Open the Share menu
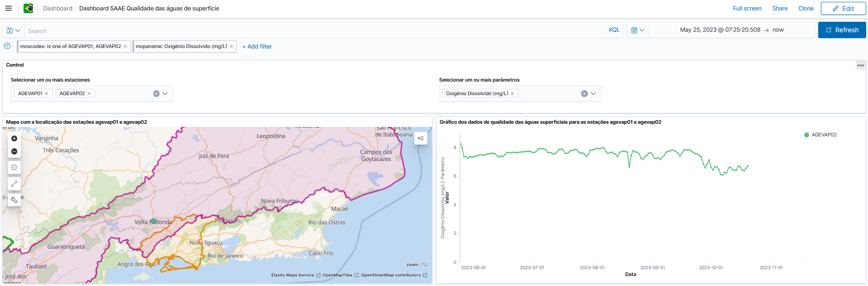The height and width of the screenshot is (286, 868). tap(780, 8)
